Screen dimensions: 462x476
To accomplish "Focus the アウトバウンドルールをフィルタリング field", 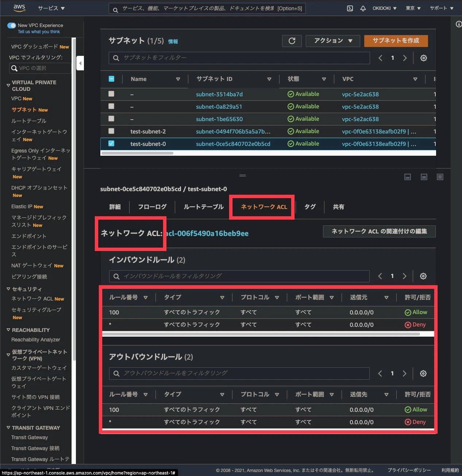I will pos(239,374).
